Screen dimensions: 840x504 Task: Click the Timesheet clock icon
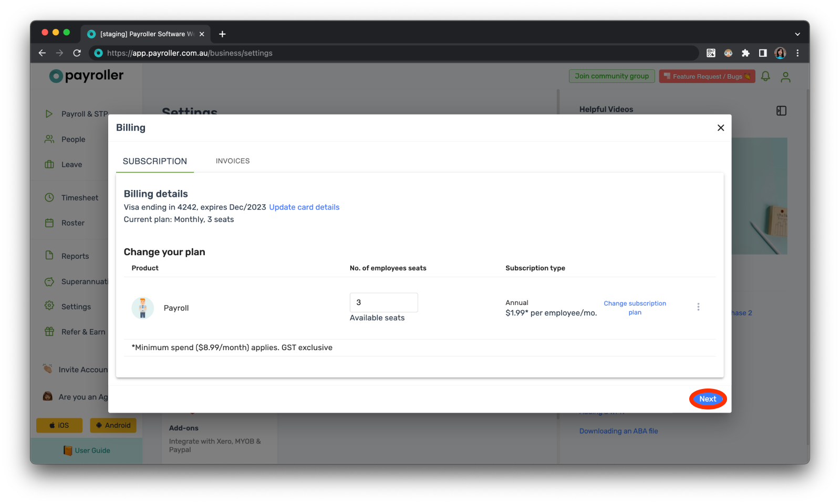coord(49,197)
